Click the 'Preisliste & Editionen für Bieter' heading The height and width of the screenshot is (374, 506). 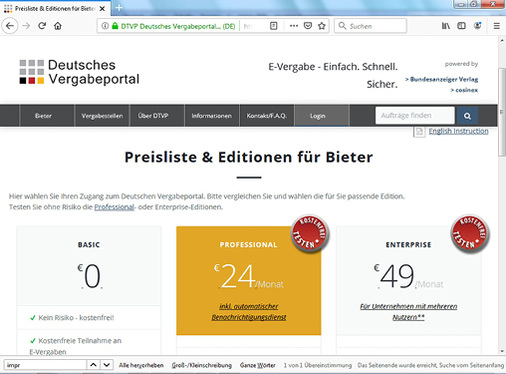249,157
